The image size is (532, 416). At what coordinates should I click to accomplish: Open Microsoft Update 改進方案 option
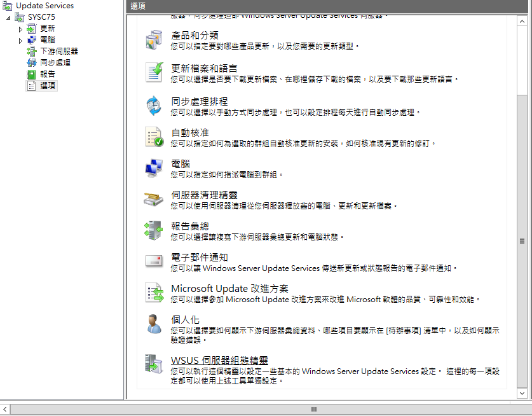pos(229,289)
